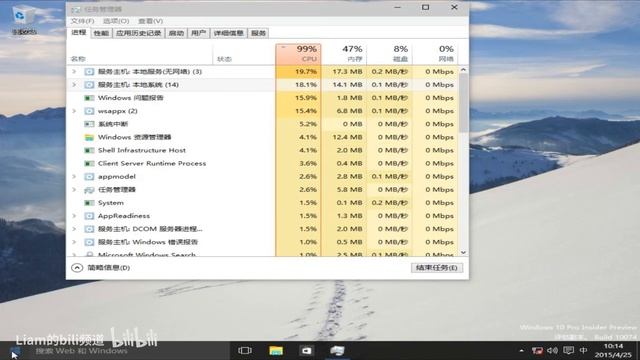Click the process list scrollbar up arrow

click(463, 70)
